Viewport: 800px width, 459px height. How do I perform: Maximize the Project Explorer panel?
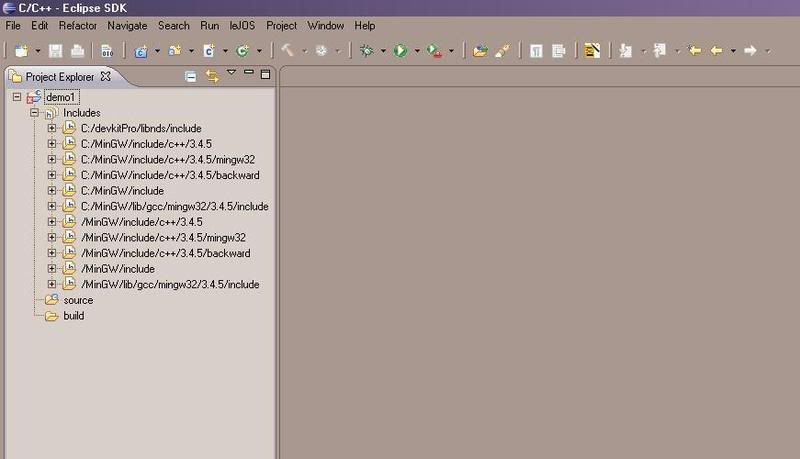click(x=265, y=74)
